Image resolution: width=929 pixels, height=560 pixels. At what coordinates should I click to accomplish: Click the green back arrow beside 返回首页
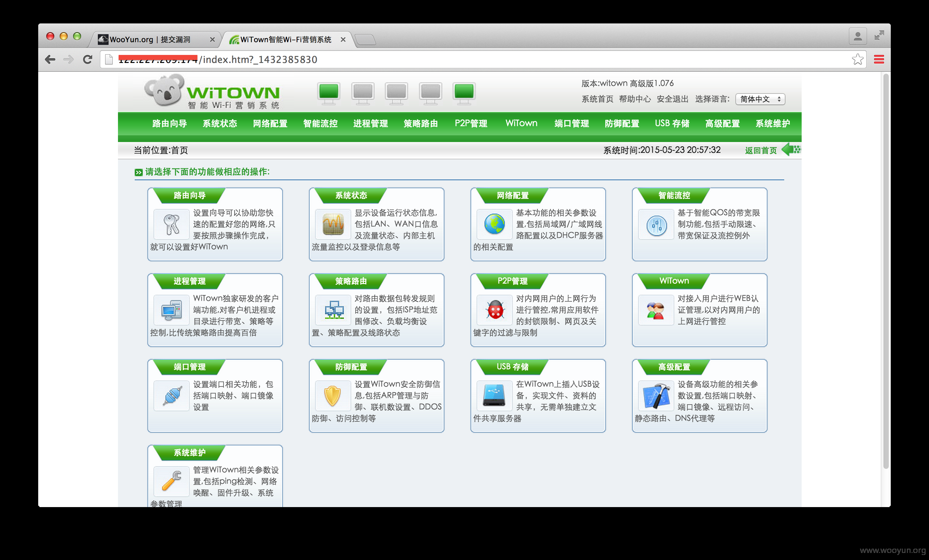(791, 150)
